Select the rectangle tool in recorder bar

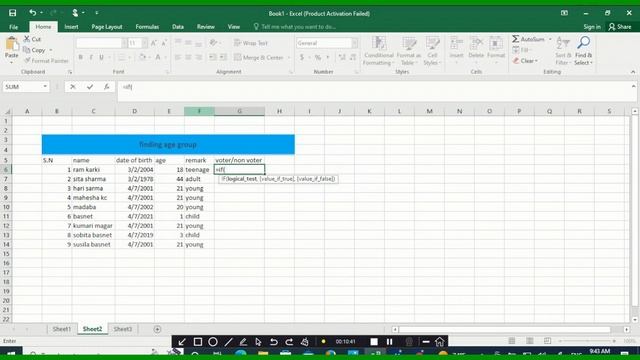click(198, 342)
